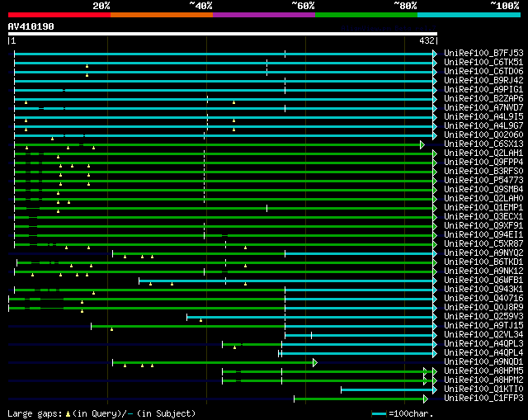Viewport: 528px width, 420px height.
Task: Click the end arrowhead of the UniRef100_Q1KTI0 alignment
Action: point(435,390)
